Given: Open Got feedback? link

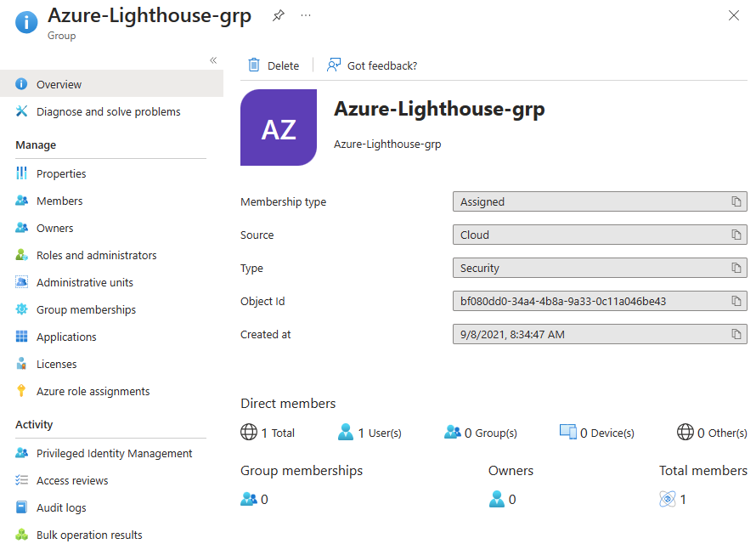Looking at the screenshot, I should pyautogui.click(x=382, y=65).
